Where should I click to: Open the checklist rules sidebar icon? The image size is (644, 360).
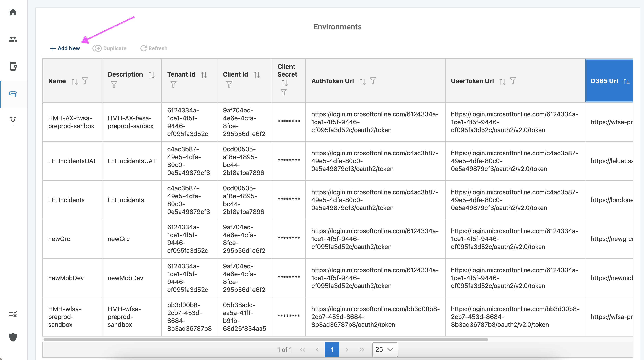click(13, 314)
